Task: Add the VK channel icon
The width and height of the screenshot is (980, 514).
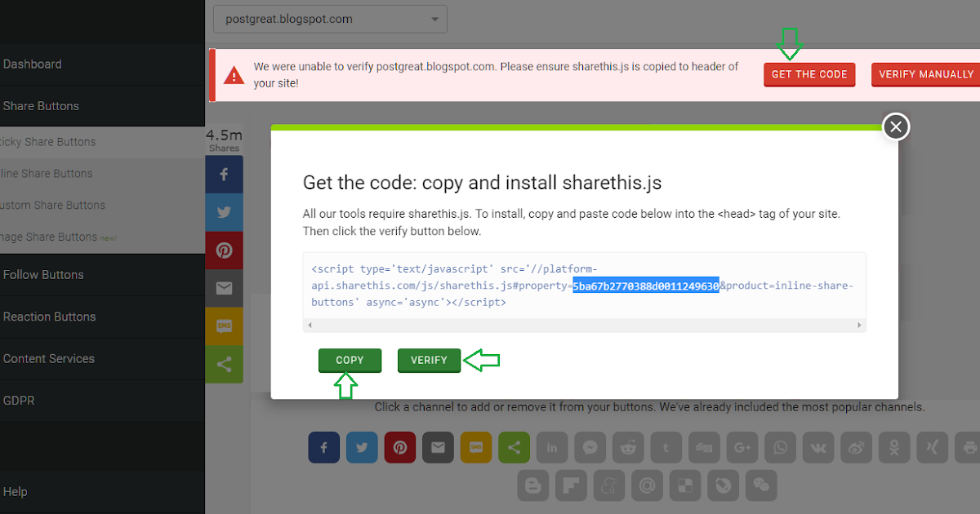Action: (817, 448)
